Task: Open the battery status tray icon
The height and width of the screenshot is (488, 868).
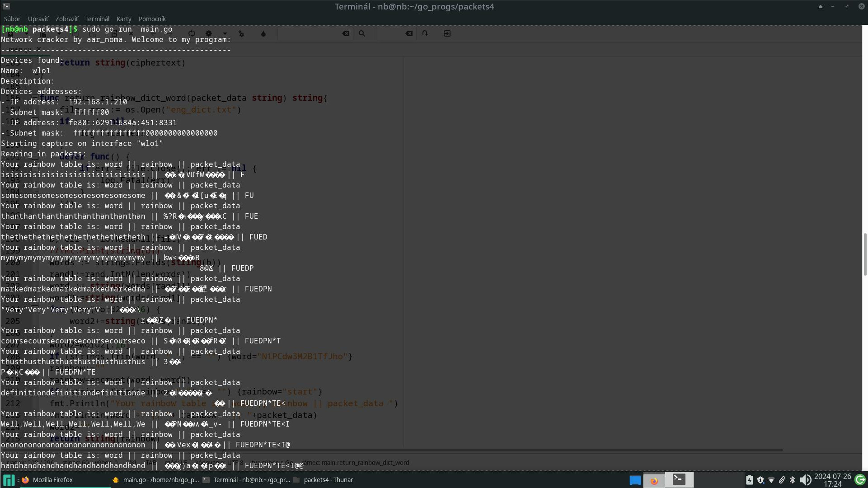Action: pos(750,480)
